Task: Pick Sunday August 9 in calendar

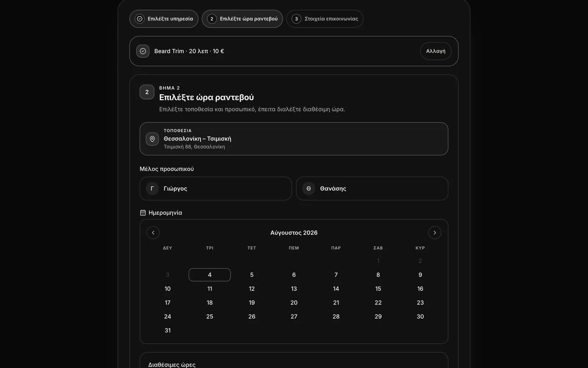Action: pos(420,275)
